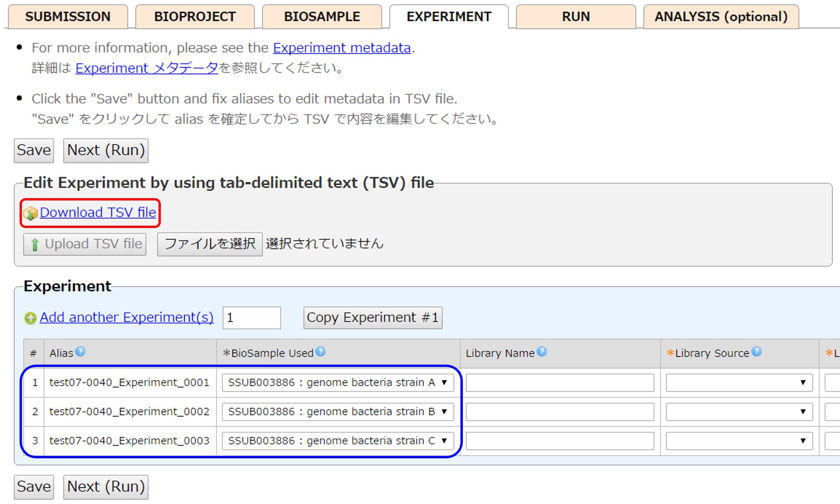Switch to the BIOSAMPLE tab
This screenshot has height=504, width=840.
(x=322, y=17)
